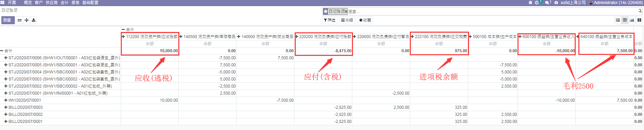Open the 概览 menu
Viewport: 644px width, 130px height.
(x=28, y=2)
